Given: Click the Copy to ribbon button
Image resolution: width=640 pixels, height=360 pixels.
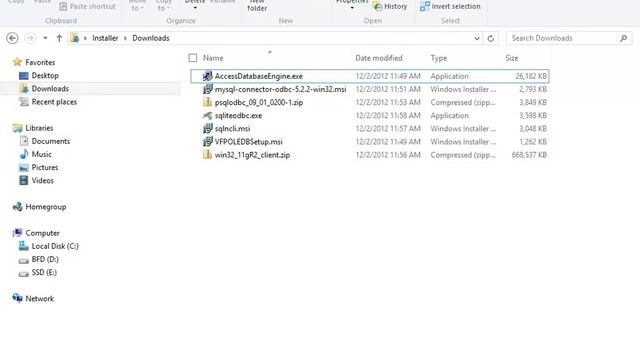Looking at the screenshot, I should [x=163, y=5].
